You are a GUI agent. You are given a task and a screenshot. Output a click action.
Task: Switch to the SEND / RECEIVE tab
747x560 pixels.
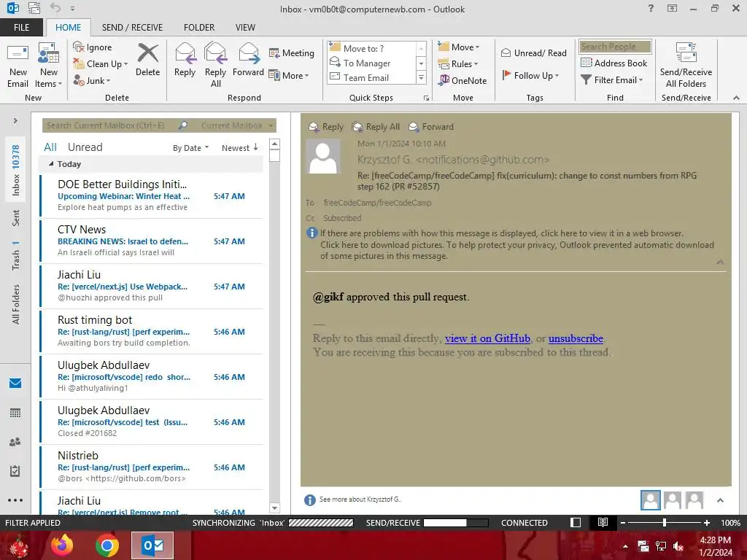(x=132, y=27)
